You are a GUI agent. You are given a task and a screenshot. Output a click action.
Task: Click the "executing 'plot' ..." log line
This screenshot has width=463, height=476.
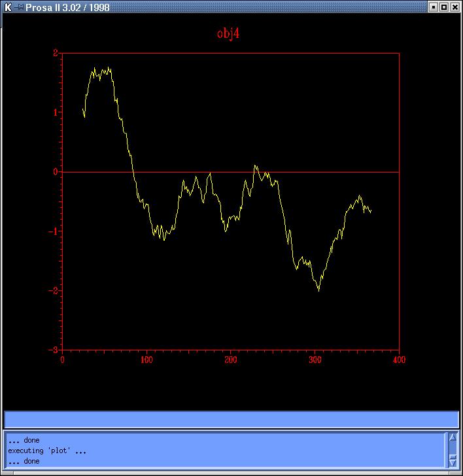tap(47, 450)
